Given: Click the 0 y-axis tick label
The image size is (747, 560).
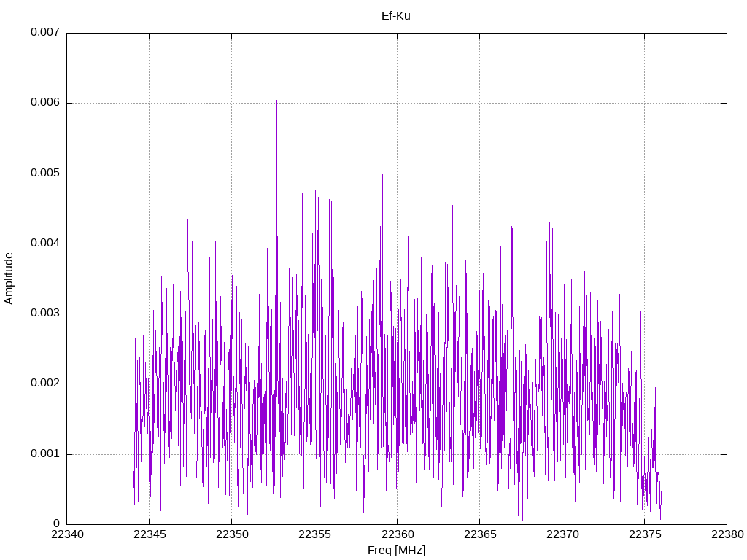Looking at the screenshot, I should [57, 524].
